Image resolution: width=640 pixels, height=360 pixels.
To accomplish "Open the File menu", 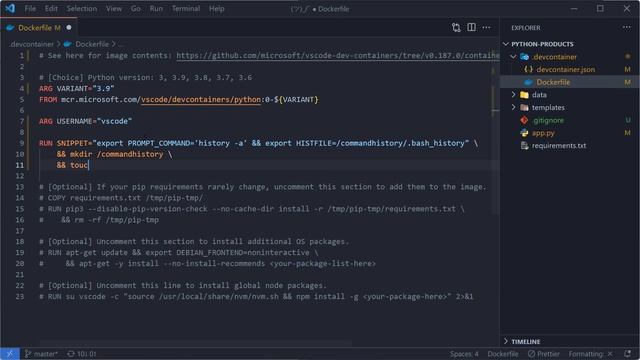I will (x=30, y=9).
